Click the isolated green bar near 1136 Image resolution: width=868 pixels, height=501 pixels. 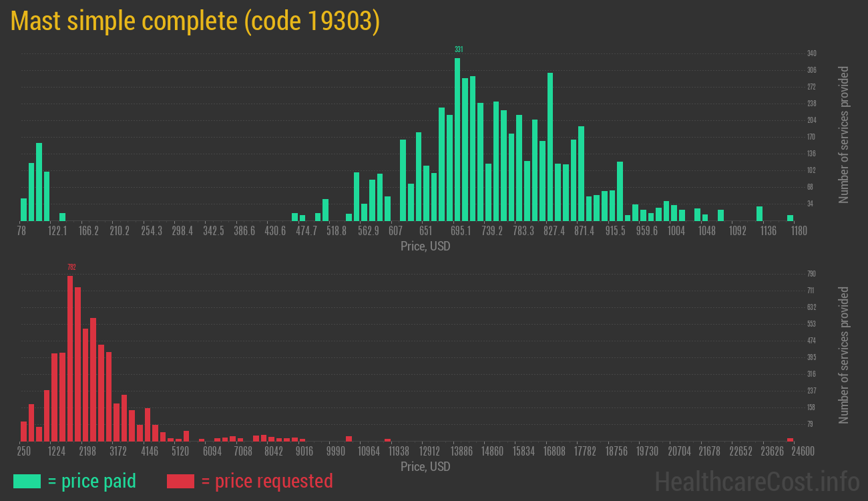click(x=759, y=214)
